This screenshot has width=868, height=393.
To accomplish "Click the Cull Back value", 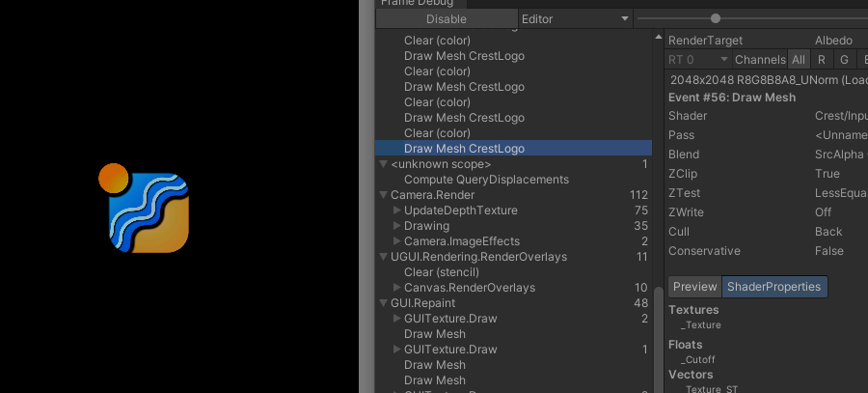I will click(828, 232).
